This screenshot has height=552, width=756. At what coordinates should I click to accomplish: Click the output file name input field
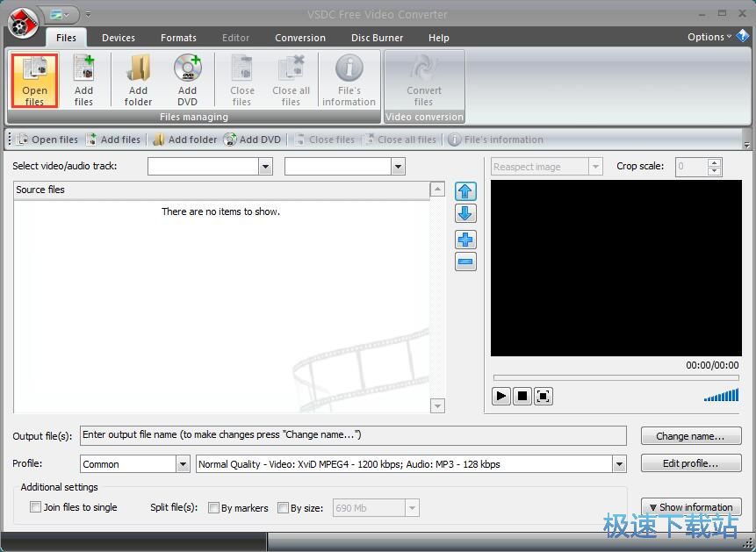[x=351, y=435]
